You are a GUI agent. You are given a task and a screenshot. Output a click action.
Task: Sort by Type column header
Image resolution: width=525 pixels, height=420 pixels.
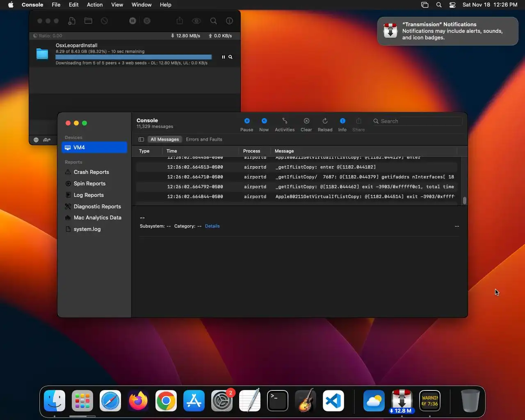[x=144, y=151]
